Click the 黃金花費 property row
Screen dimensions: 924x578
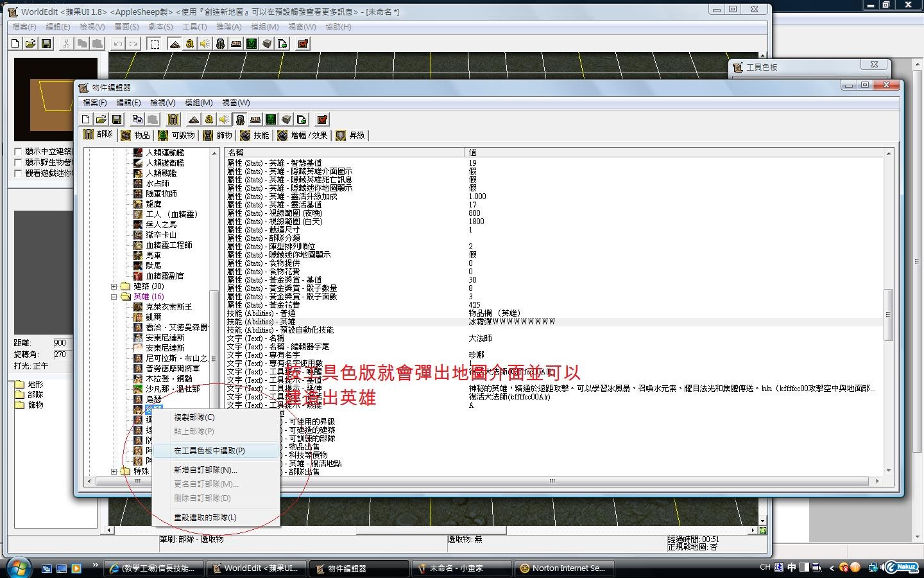pyautogui.click(x=554, y=305)
